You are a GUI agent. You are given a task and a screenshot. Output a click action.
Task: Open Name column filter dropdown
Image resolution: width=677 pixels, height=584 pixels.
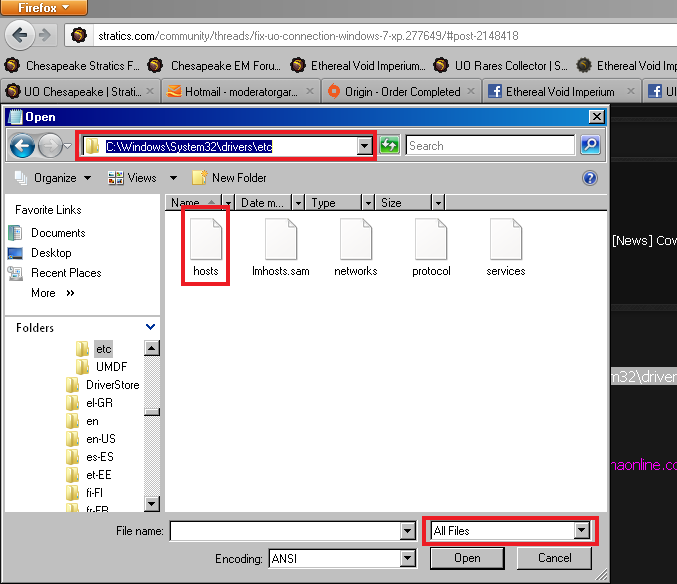pyautogui.click(x=228, y=202)
